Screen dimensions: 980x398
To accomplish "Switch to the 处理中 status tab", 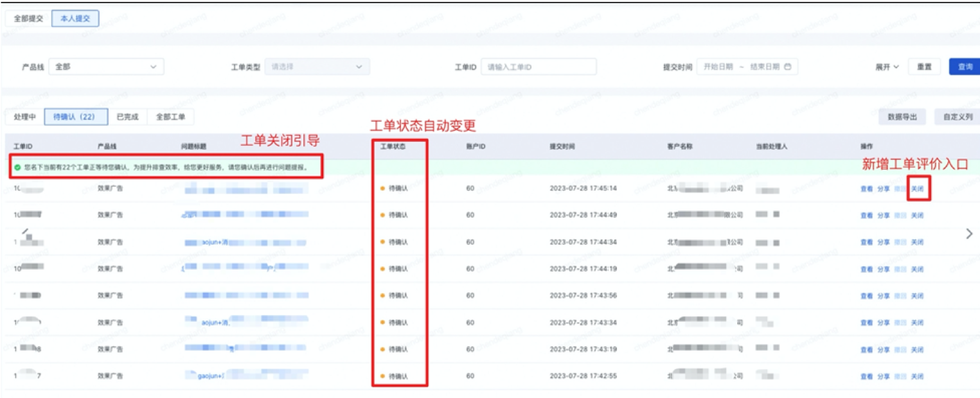I will 24,117.
